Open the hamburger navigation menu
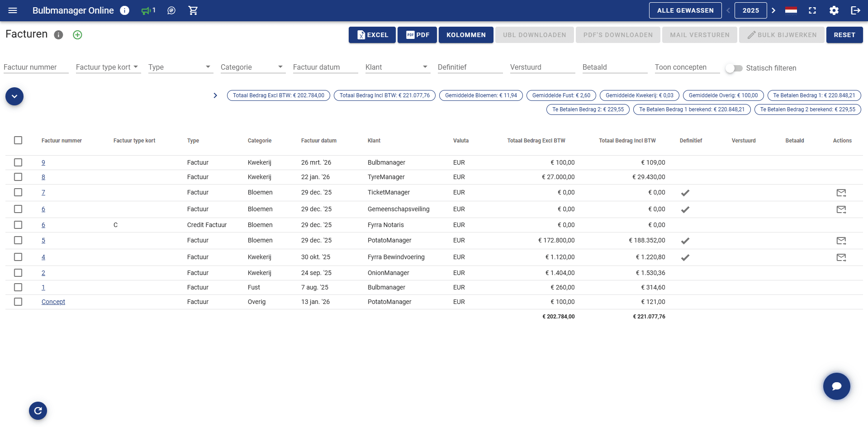Image resolution: width=868 pixels, height=427 pixels. click(13, 10)
